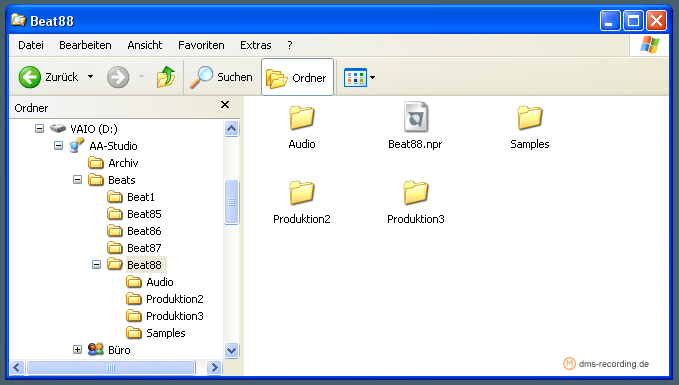
Task: Click the tree horizontal scroll left arrow
Action: (16, 368)
